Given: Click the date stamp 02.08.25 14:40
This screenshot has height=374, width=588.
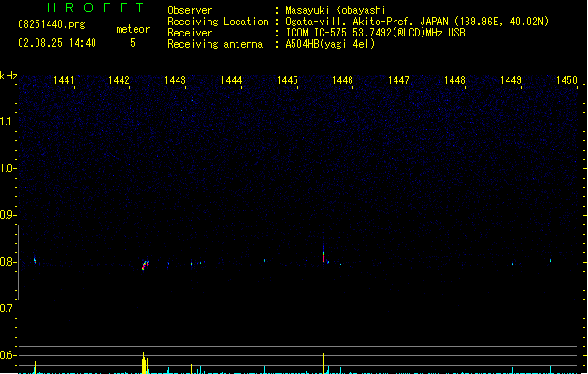Looking at the screenshot, I should click(57, 43).
